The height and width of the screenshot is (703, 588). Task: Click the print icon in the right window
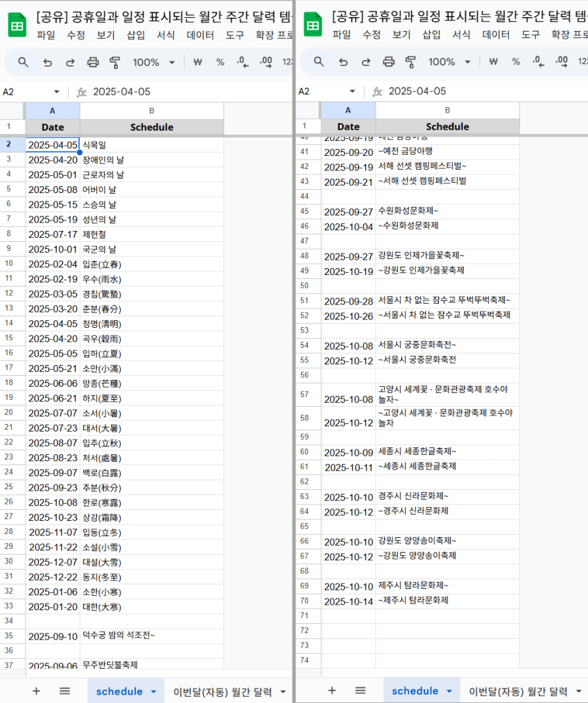click(x=388, y=63)
